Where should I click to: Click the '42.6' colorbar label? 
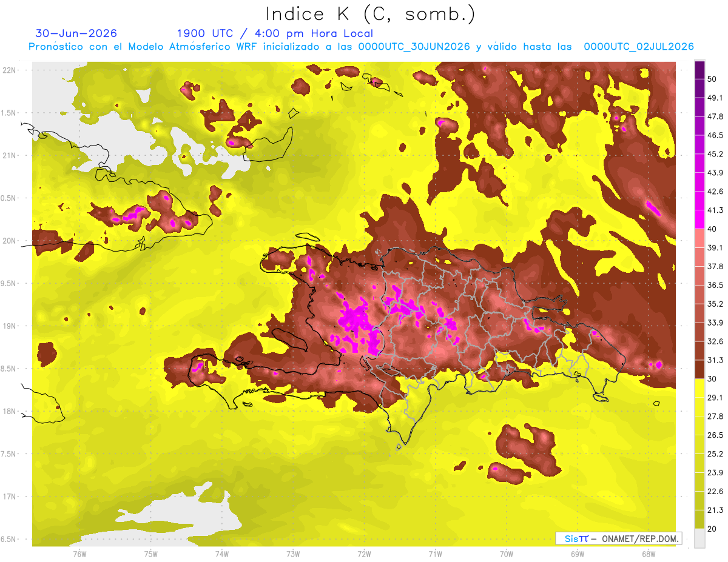tap(715, 192)
